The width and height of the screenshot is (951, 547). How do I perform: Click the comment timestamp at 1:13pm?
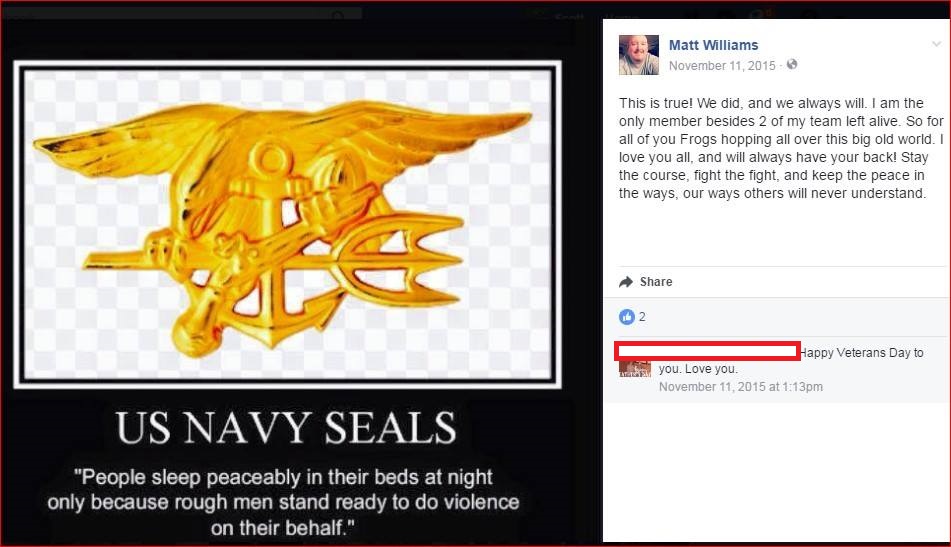click(741, 387)
